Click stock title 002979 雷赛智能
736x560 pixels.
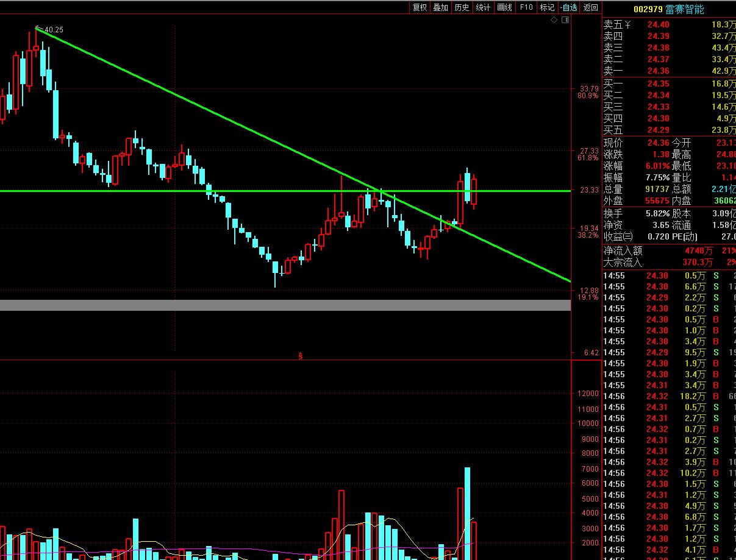pyautogui.click(x=668, y=9)
